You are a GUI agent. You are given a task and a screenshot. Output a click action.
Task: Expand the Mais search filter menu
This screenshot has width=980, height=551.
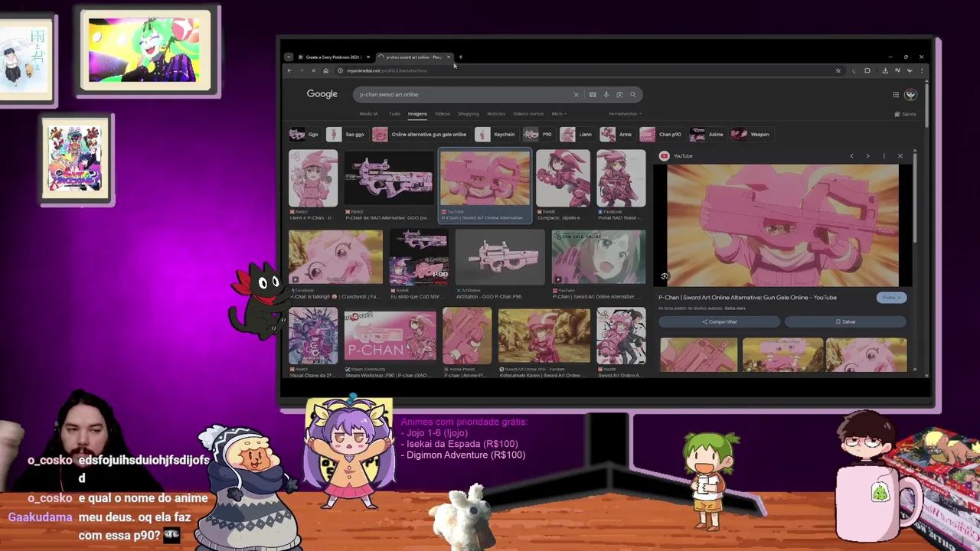tap(558, 114)
